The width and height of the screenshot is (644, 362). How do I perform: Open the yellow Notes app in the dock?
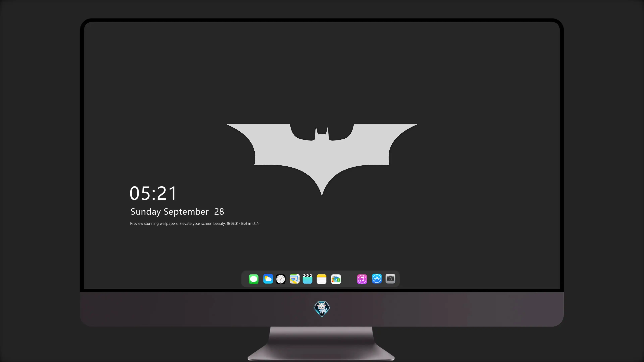pyautogui.click(x=321, y=279)
